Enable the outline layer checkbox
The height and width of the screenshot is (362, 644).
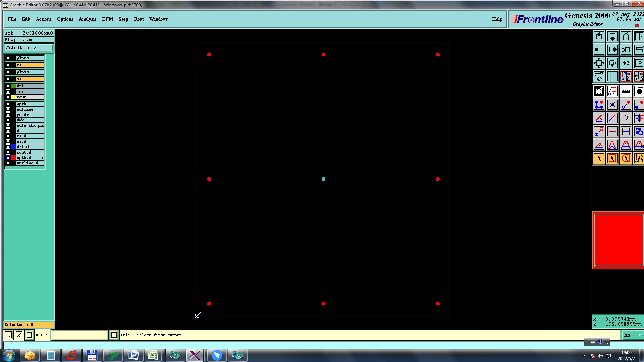coord(8,109)
